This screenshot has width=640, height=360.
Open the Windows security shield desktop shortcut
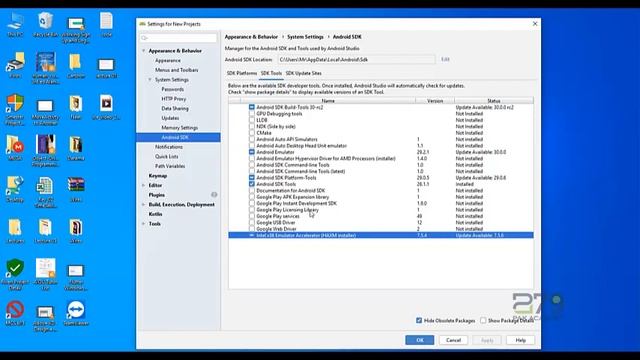pyautogui.click(x=15, y=104)
